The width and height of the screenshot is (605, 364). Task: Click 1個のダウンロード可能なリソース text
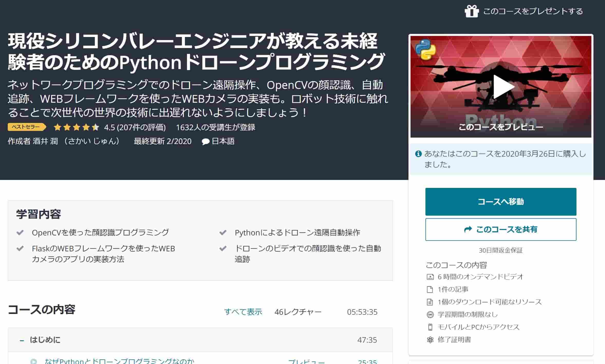[490, 302]
